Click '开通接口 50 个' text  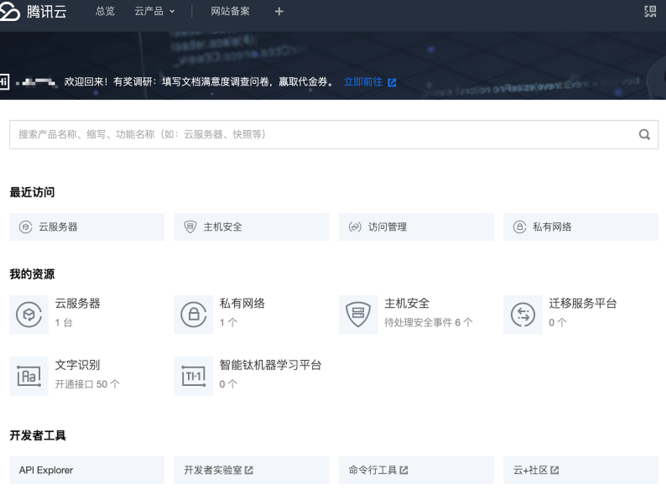tap(87, 384)
